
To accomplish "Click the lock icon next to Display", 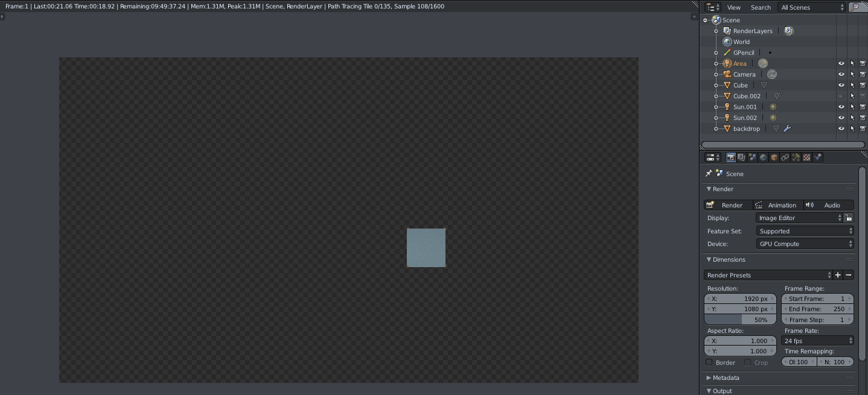I will point(848,218).
